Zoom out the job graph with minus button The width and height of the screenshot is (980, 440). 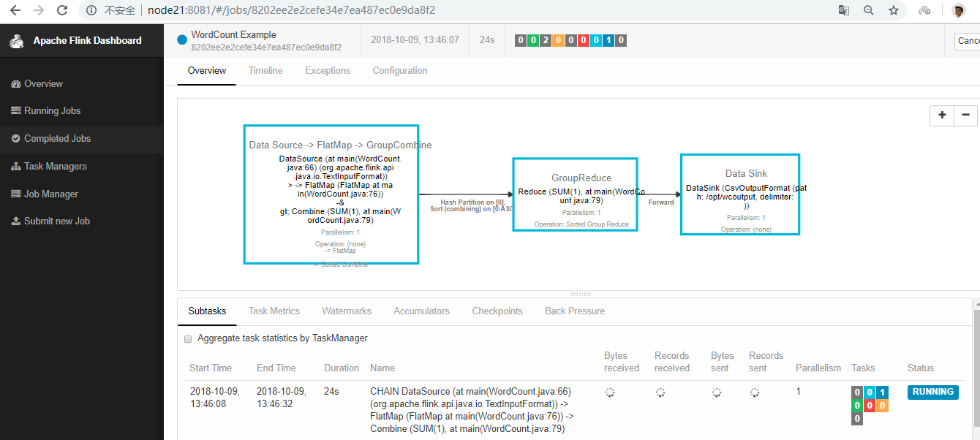click(965, 115)
